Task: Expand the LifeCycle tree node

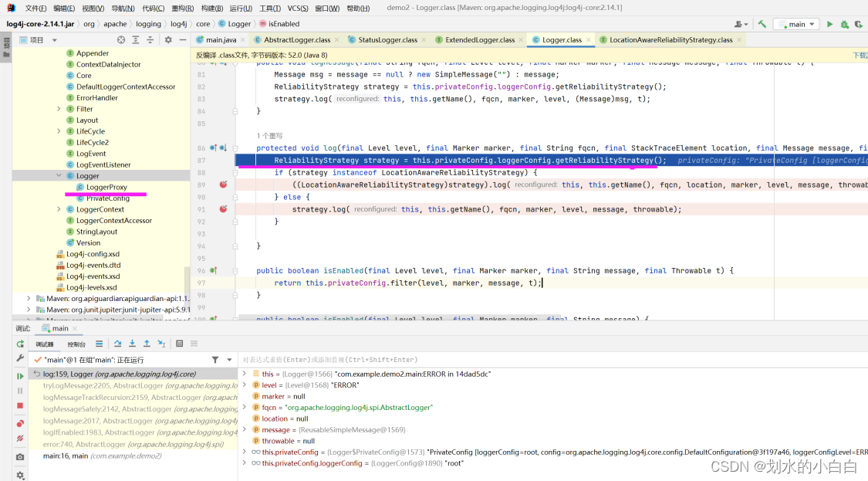Action: (59, 130)
